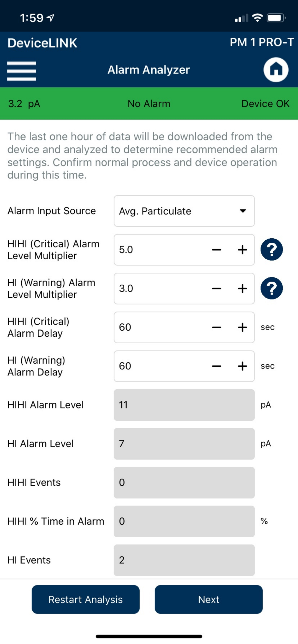Tap the HI Events value field
The width and height of the screenshot is (298, 644).
[184, 560]
